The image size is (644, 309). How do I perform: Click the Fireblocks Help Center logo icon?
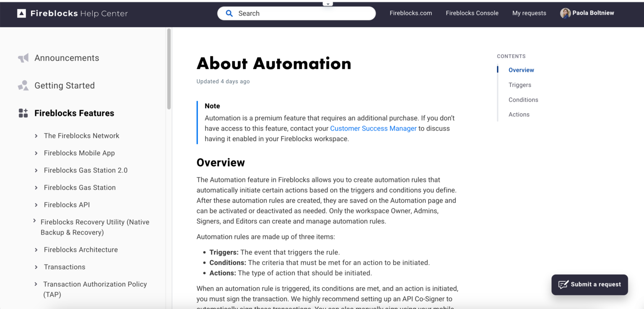click(21, 13)
